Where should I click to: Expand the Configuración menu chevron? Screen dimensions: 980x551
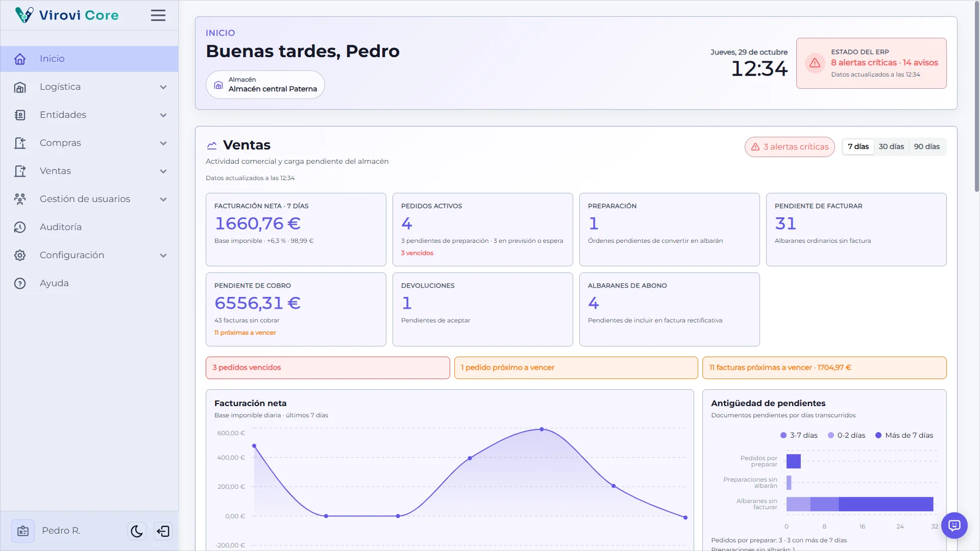click(163, 256)
